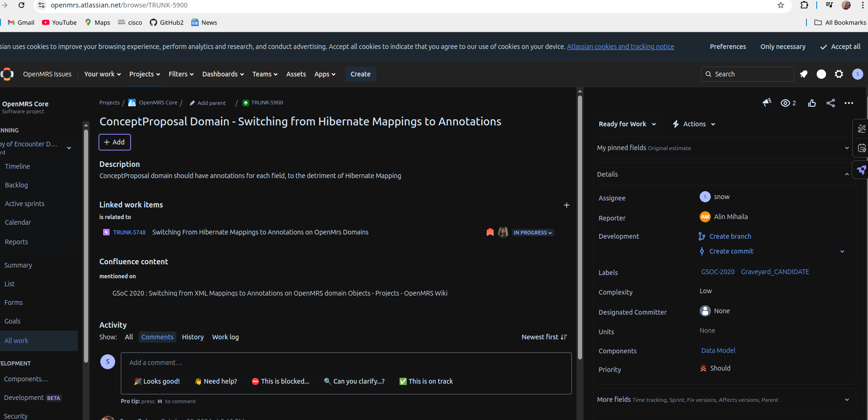
Task: Click the create commit icon
Action: point(702,251)
